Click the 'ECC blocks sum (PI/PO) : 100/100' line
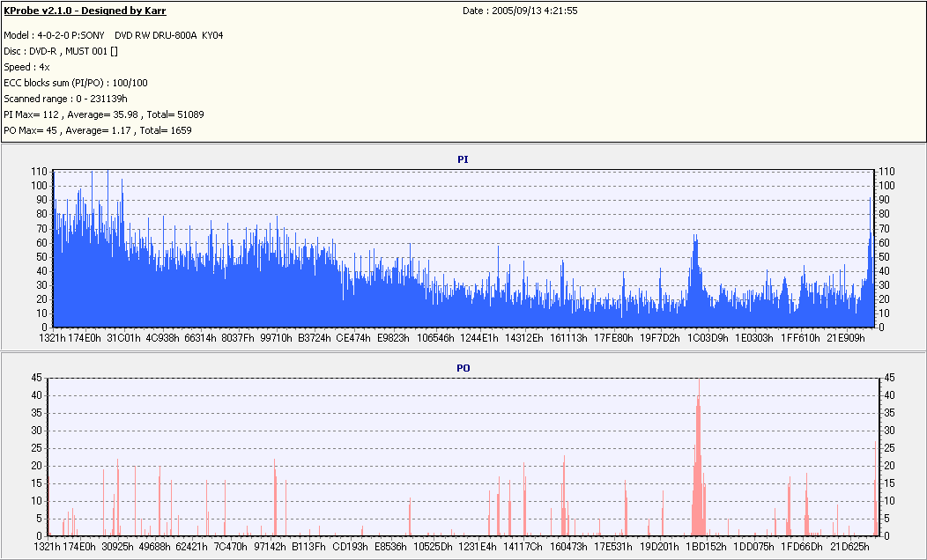Image resolution: width=927 pixels, height=560 pixels. click(x=76, y=83)
